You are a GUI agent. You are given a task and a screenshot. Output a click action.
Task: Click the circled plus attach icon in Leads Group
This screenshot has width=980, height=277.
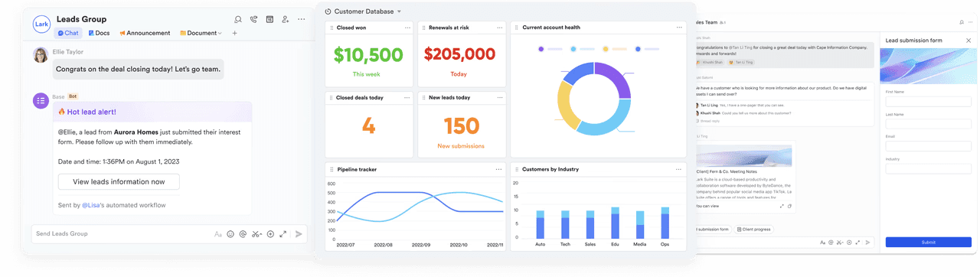(x=270, y=234)
